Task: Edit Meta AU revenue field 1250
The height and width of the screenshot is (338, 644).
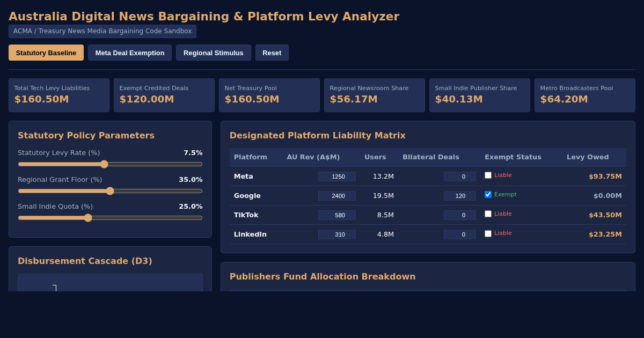Action: coord(337,177)
